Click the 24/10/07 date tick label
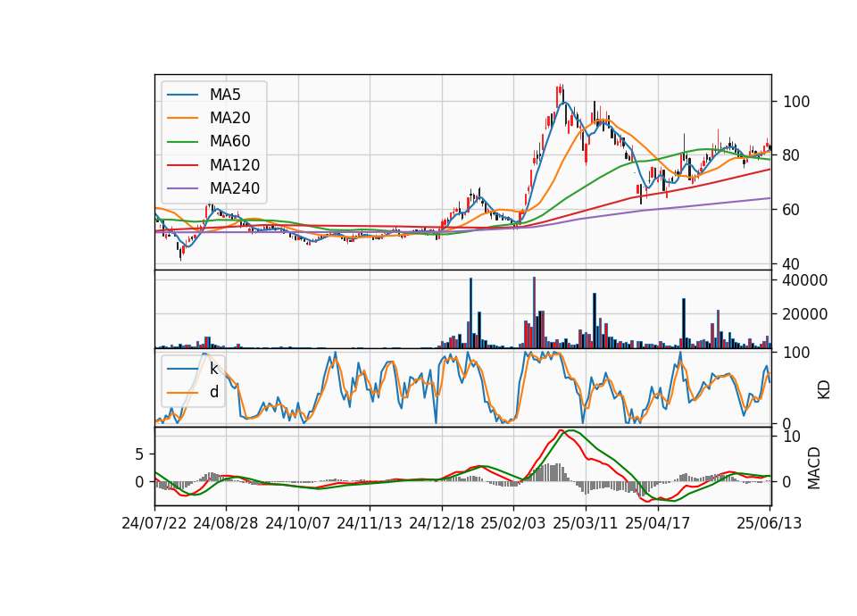The image size is (857, 616). (298, 524)
